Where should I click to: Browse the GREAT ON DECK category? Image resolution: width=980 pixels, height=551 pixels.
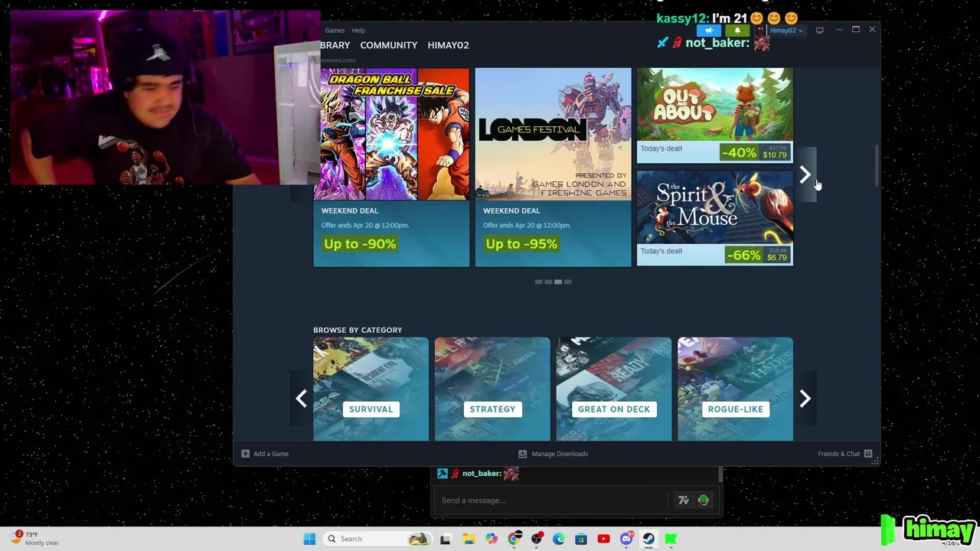[614, 389]
